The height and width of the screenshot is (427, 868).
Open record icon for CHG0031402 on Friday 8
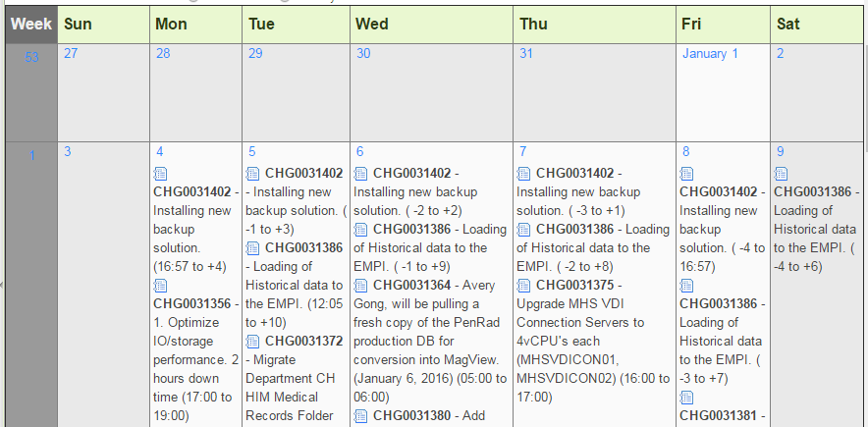[686, 174]
